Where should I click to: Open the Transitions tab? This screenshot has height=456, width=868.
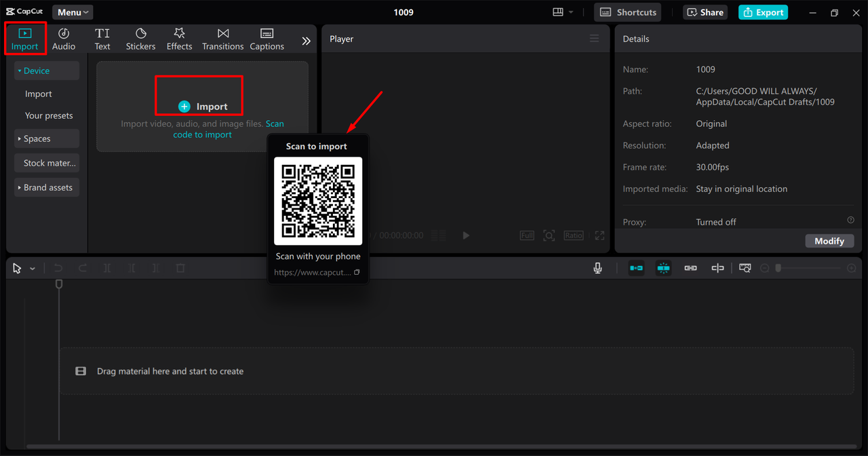coord(222,39)
